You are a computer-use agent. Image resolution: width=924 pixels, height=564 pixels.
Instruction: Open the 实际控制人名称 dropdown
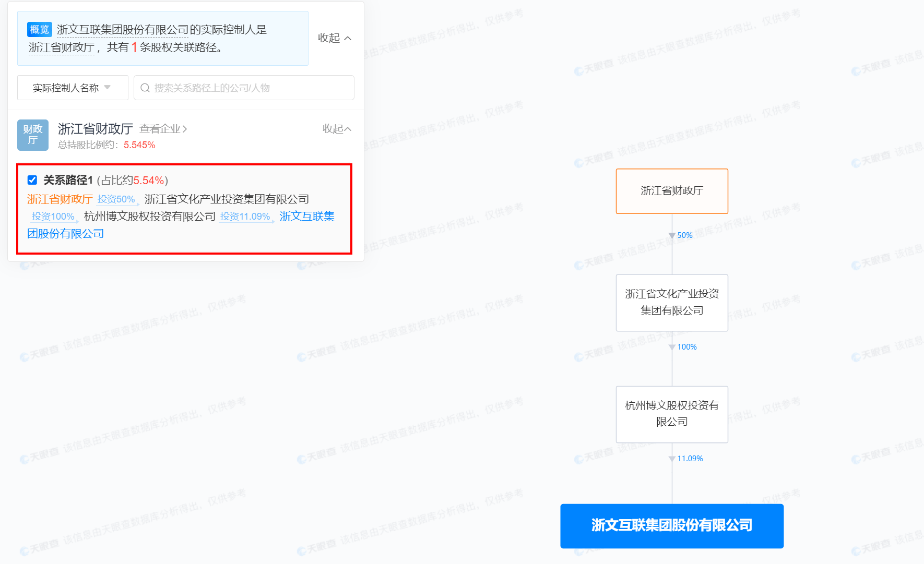point(73,88)
